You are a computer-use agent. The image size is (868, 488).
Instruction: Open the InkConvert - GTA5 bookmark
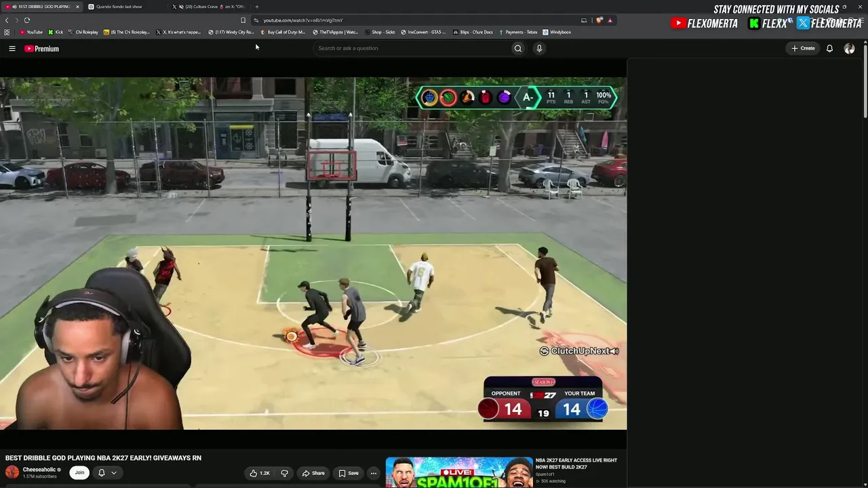(x=424, y=33)
